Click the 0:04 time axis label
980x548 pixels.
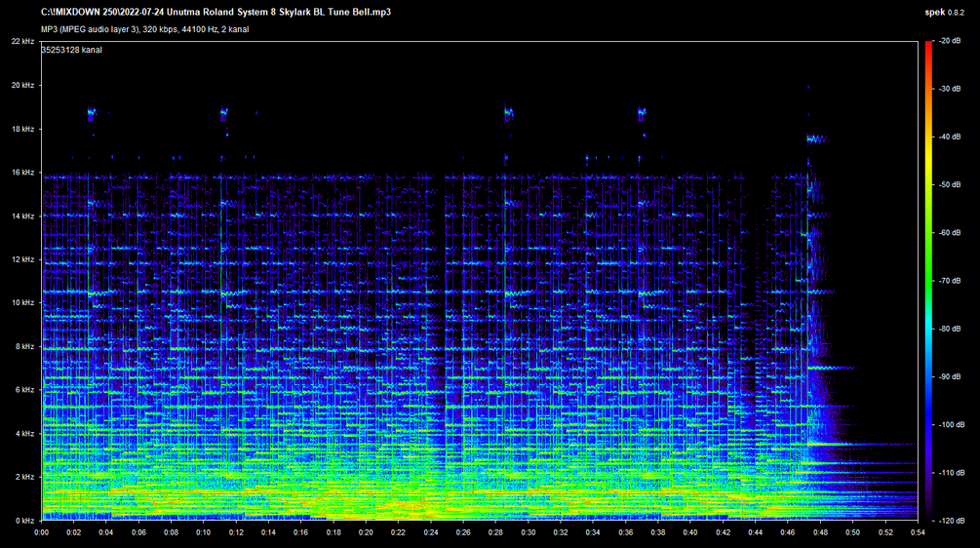click(106, 532)
